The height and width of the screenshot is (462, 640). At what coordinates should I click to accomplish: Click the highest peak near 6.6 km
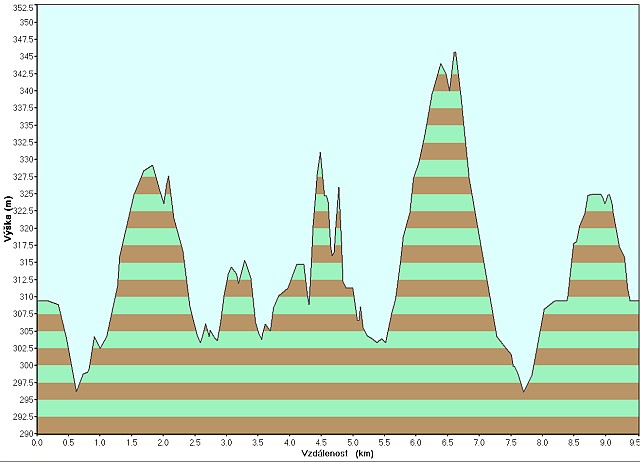tap(455, 54)
